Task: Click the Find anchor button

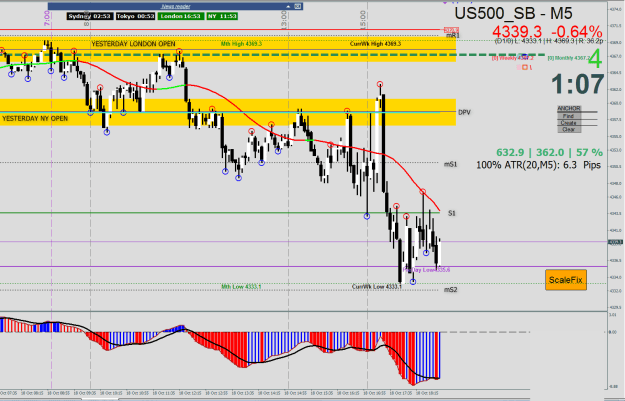Action: tap(569, 116)
